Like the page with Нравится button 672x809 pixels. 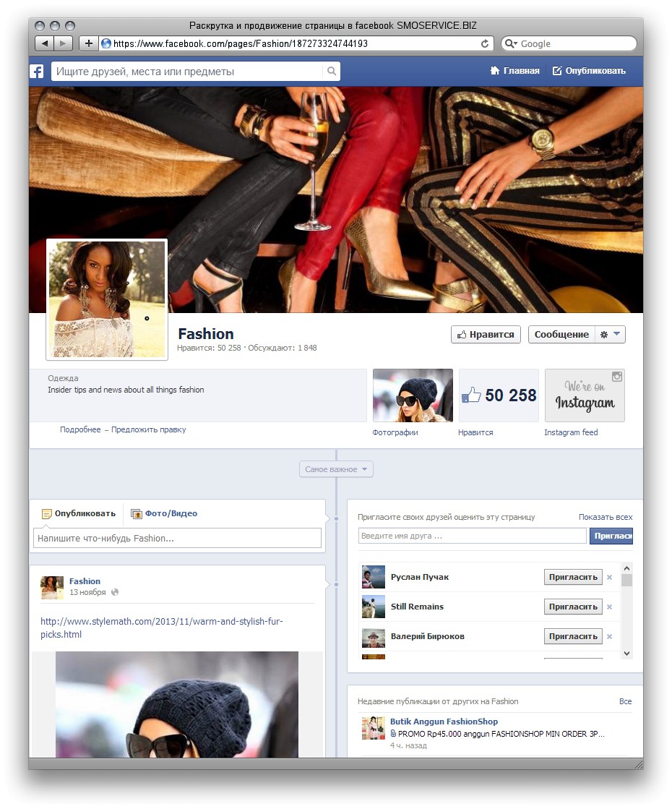click(486, 334)
